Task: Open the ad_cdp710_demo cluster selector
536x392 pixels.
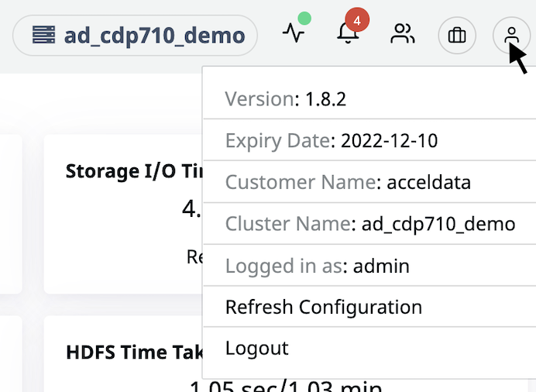Action: pos(135,35)
